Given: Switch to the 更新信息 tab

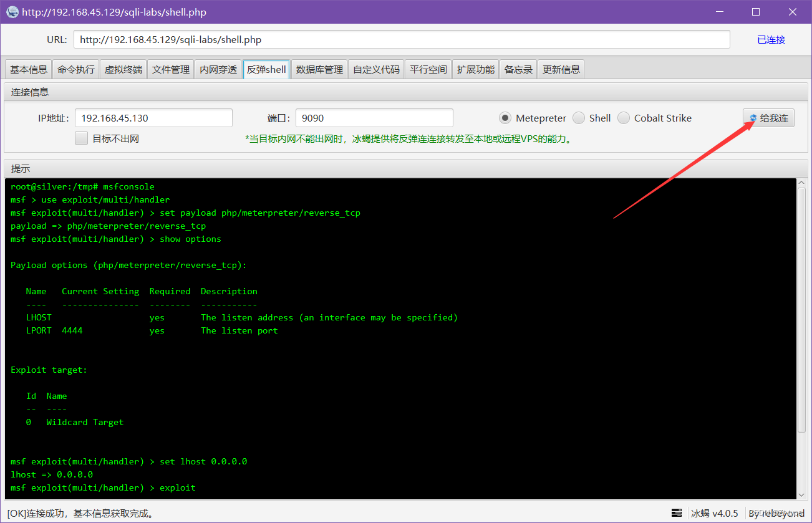Looking at the screenshot, I should 561,69.
